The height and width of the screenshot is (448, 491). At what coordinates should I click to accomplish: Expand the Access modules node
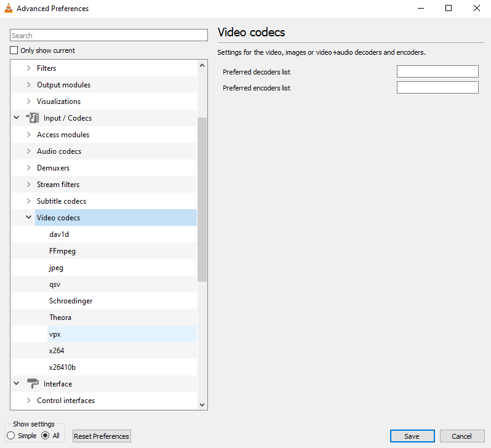tap(29, 134)
